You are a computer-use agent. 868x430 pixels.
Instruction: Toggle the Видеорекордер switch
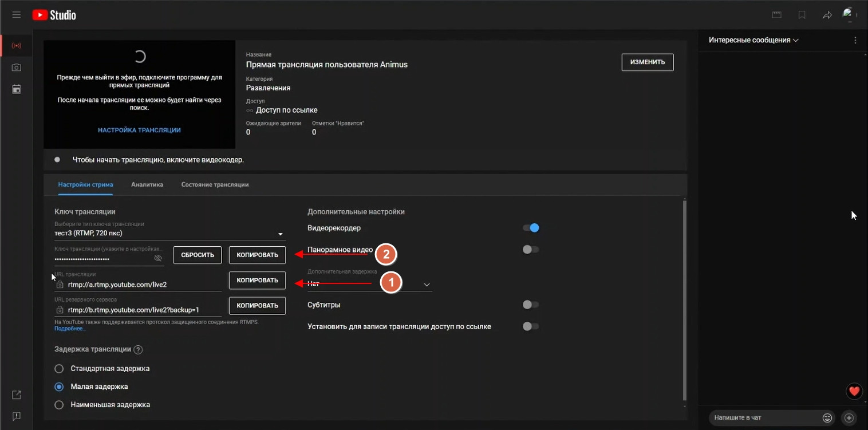531,228
